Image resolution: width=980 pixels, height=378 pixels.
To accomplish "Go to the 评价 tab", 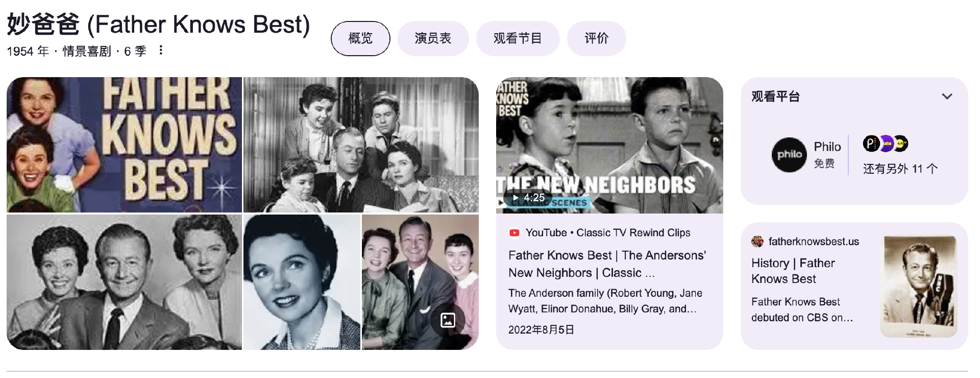I will click(x=596, y=38).
